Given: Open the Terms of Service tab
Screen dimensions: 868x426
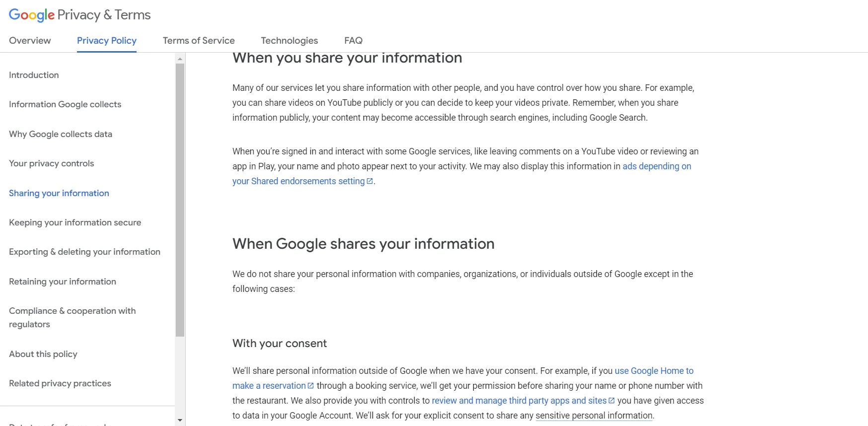Looking at the screenshot, I should tap(199, 41).
